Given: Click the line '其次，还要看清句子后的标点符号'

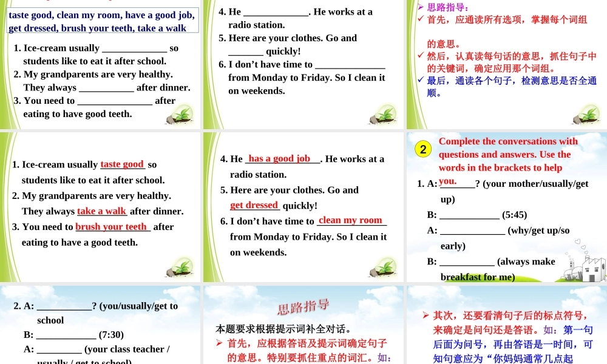Looking at the screenshot, I should [510, 315].
